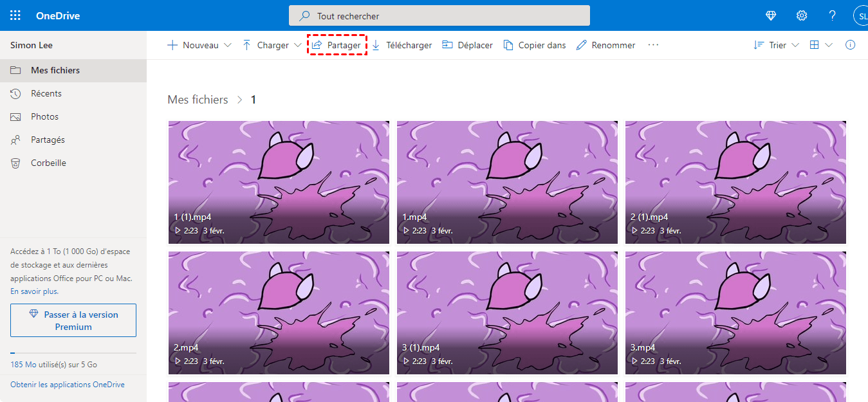This screenshot has width=868, height=402.
Task: Expand the Charger dropdown chevron
Action: (297, 45)
